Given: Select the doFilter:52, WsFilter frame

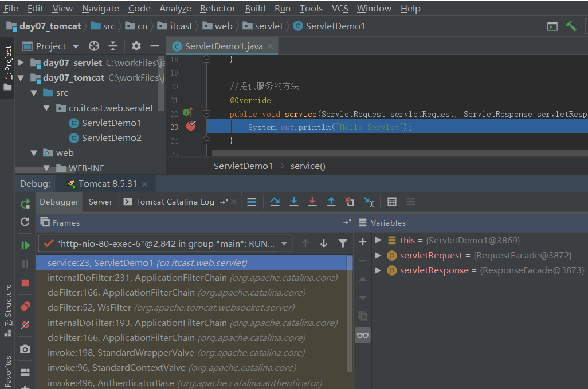Looking at the screenshot, I should 192,308.
